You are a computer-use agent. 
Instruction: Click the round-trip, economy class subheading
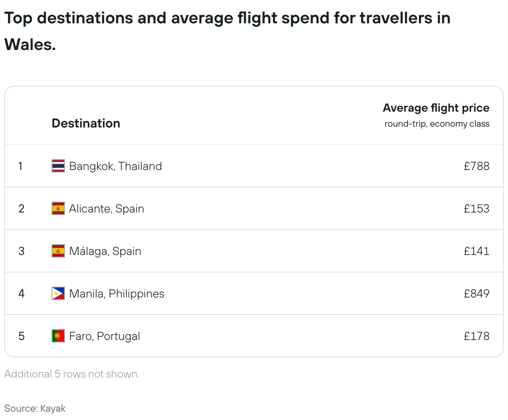(x=437, y=124)
